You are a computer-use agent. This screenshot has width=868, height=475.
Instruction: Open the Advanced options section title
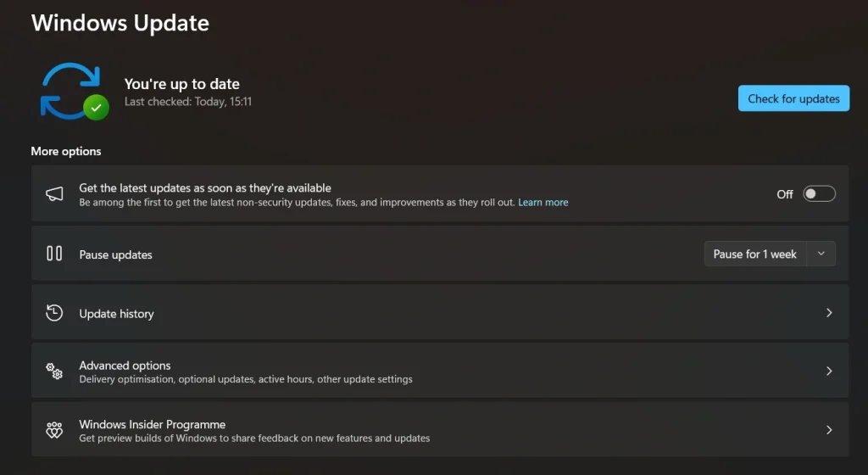125,366
